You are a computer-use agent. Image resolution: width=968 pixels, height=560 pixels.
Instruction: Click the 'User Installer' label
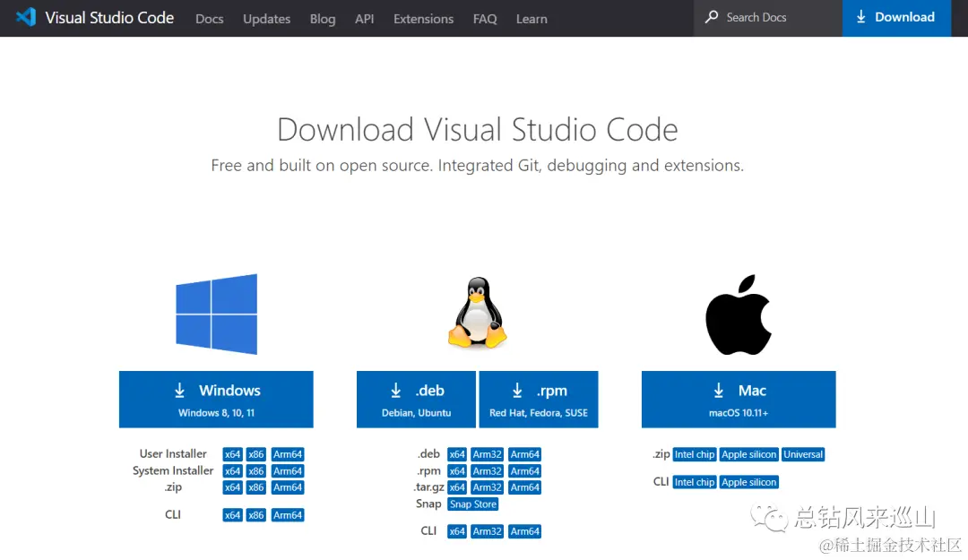pos(173,453)
